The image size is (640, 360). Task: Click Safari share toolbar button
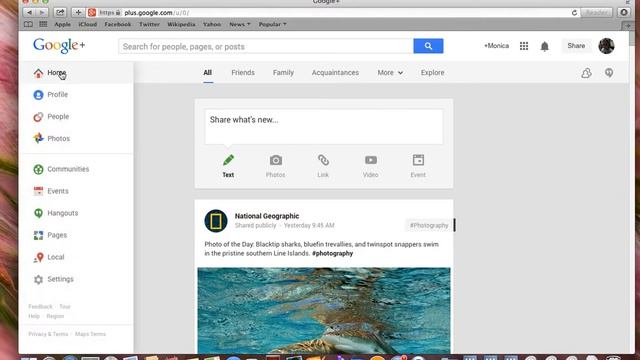pos(60,13)
